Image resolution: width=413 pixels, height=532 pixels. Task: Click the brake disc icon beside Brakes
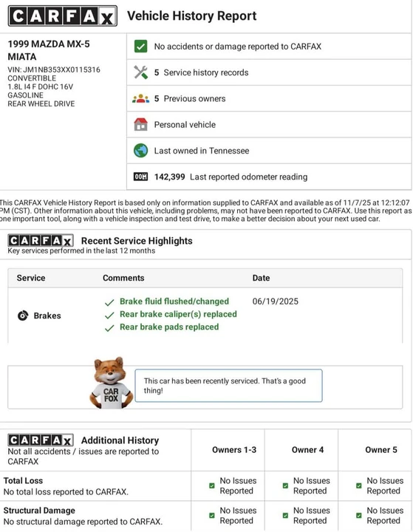pos(23,316)
